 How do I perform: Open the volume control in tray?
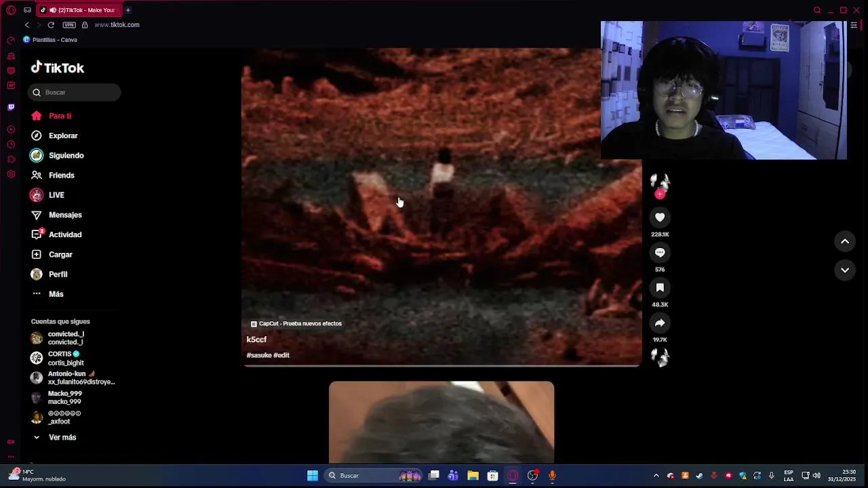coord(816,476)
